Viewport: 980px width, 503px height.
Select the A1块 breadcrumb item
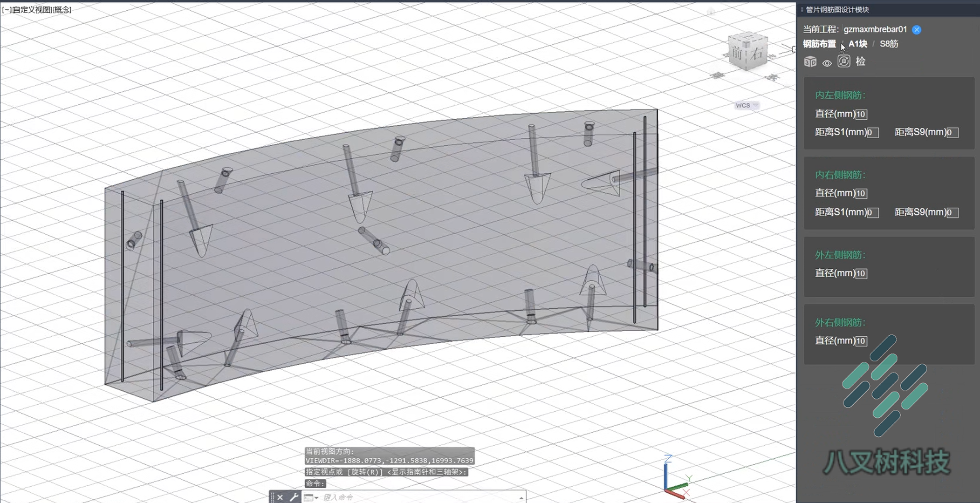click(x=857, y=44)
